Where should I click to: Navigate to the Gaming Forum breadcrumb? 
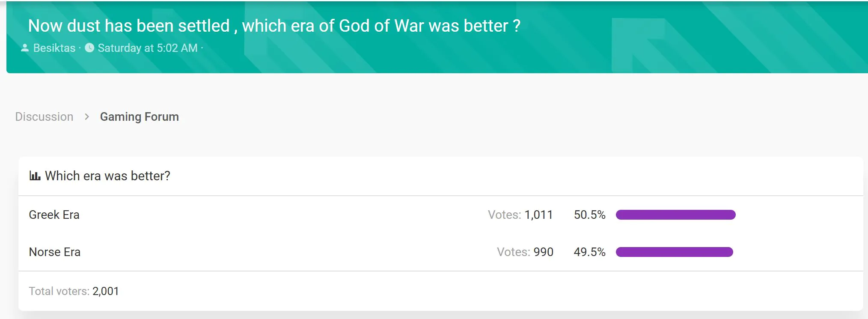click(x=139, y=116)
